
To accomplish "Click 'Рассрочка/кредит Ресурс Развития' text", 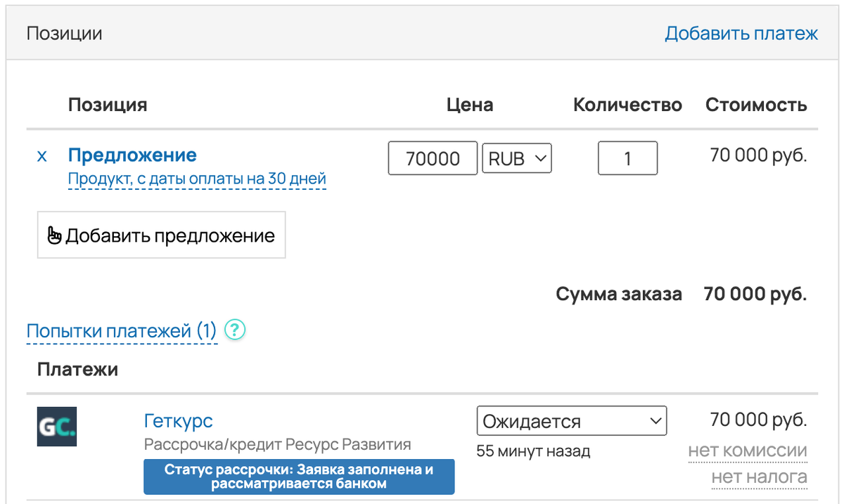I will coord(277,445).
